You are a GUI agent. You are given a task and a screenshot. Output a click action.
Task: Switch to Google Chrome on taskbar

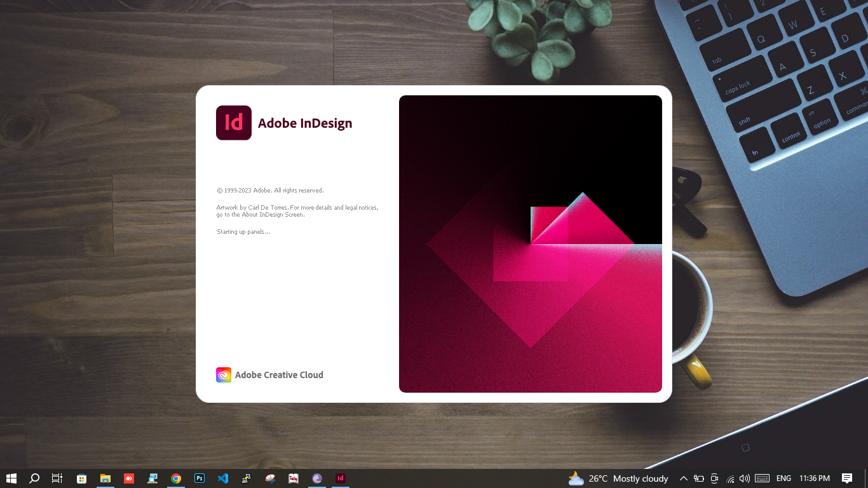tap(176, 478)
